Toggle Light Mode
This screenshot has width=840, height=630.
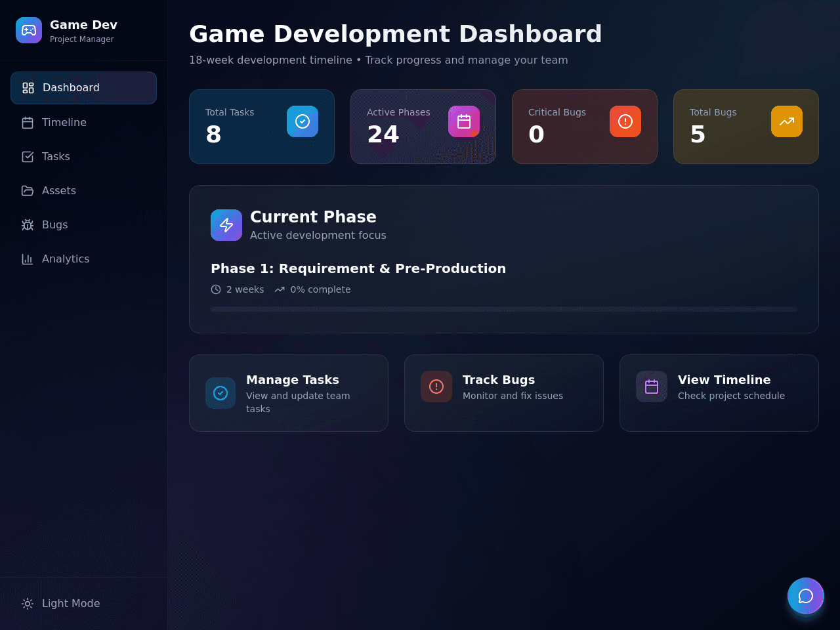tap(83, 604)
